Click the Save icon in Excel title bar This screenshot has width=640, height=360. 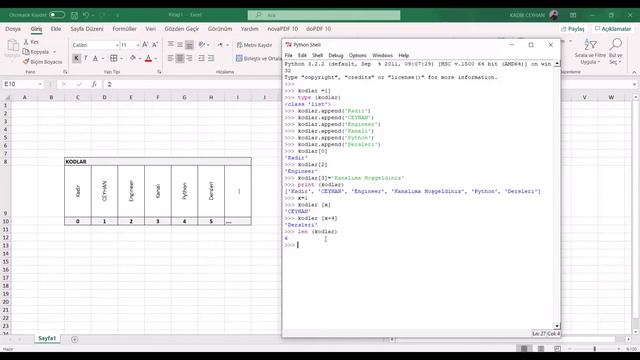point(74,15)
